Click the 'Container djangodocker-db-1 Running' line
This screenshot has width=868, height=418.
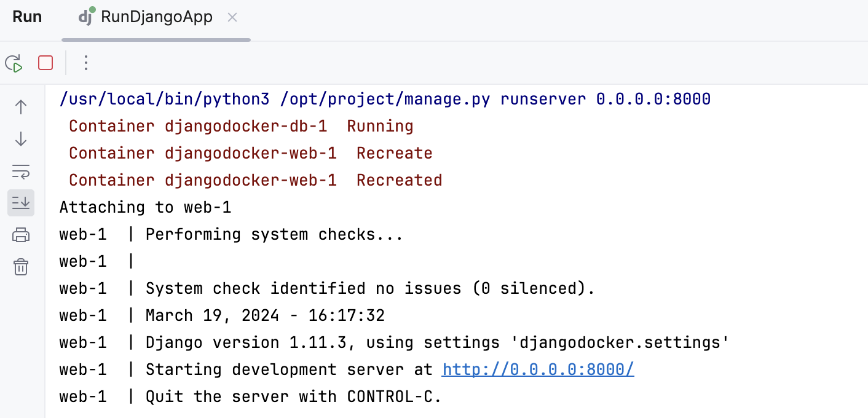click(241, 125)
